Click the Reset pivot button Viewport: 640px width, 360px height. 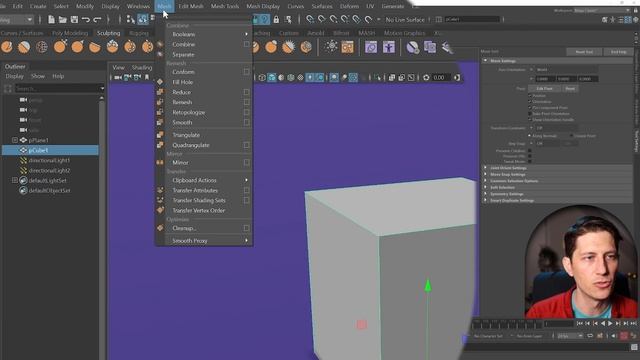pos(570,89)
